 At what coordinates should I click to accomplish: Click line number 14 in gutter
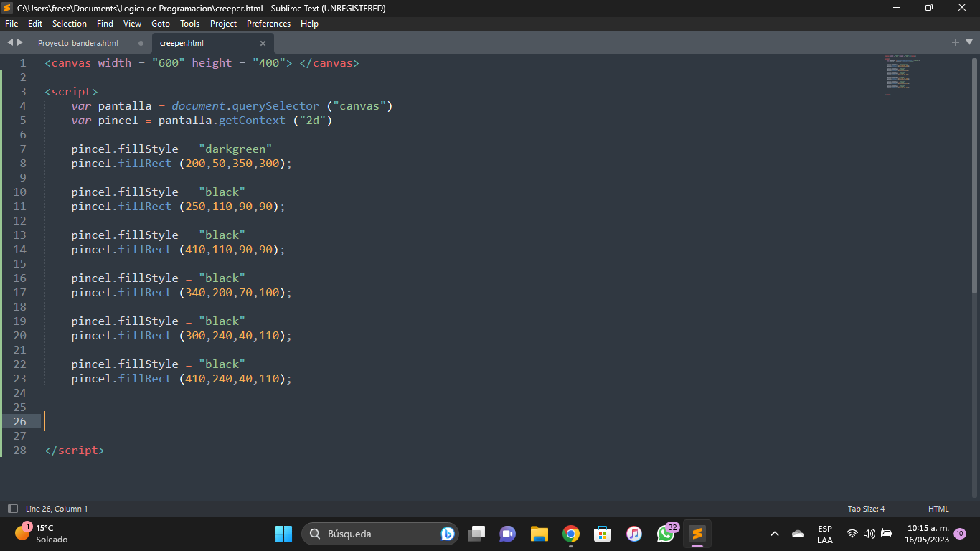(19, 250)
